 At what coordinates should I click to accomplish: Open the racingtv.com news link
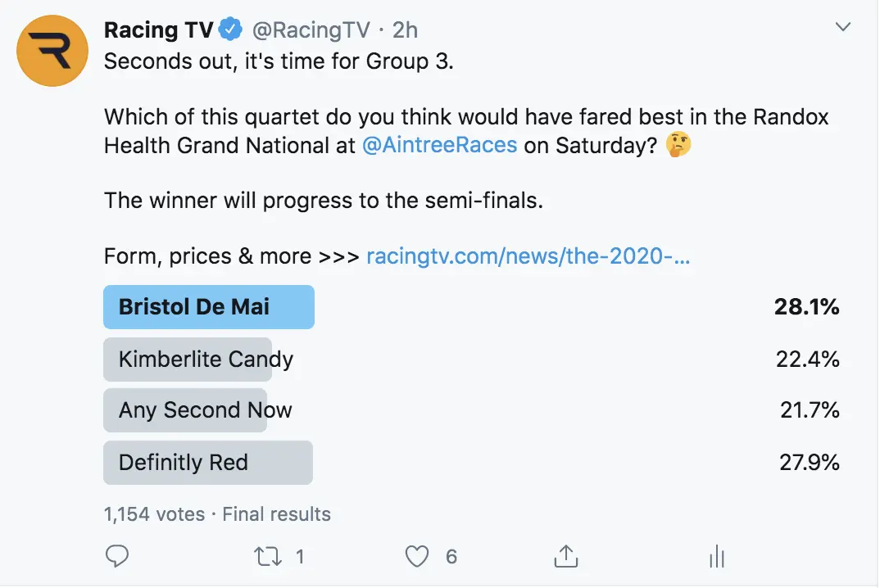click(528, 256)
